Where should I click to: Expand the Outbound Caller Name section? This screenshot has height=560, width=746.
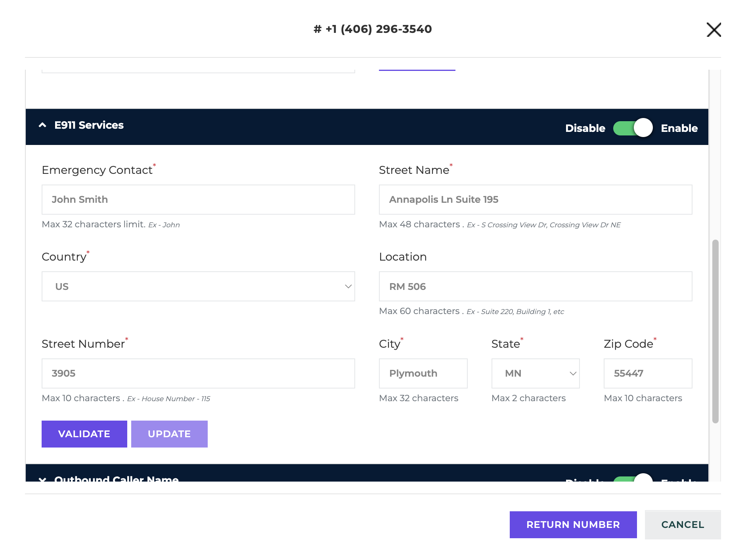pos(42,479)
